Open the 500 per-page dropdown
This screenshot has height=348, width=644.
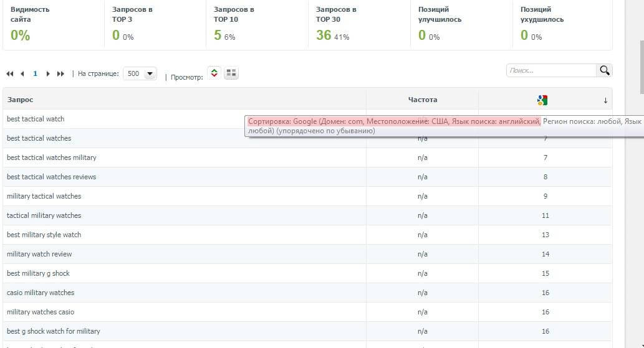(140, 74)
